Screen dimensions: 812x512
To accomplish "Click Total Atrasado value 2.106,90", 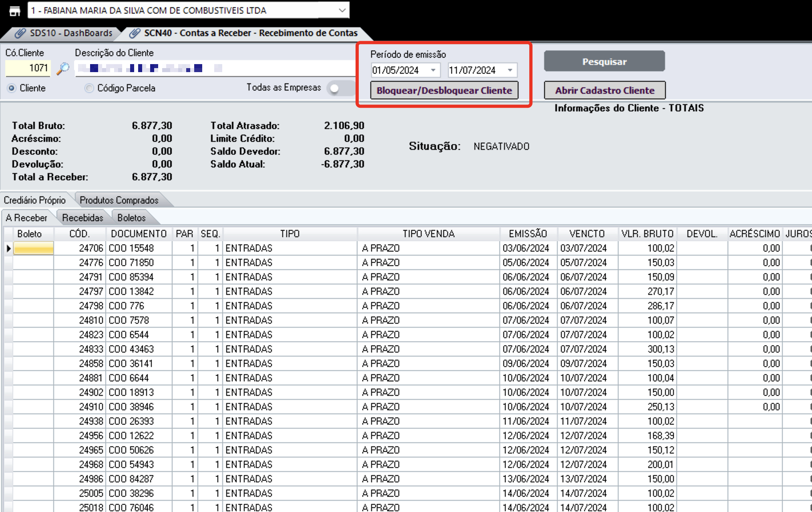I will coord(344,126).
